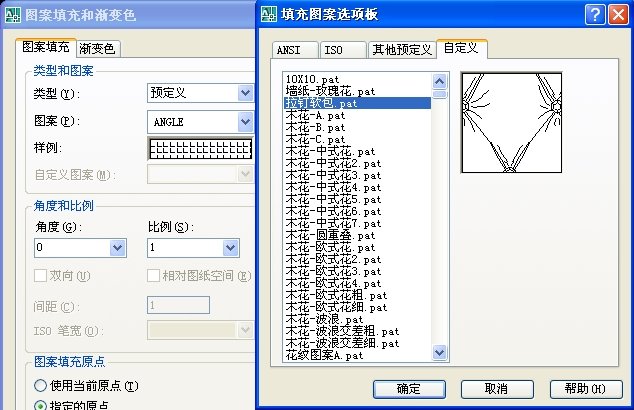
Task: Toggle the 相对图纸空间 checkbox
Action: pos(153,276)
